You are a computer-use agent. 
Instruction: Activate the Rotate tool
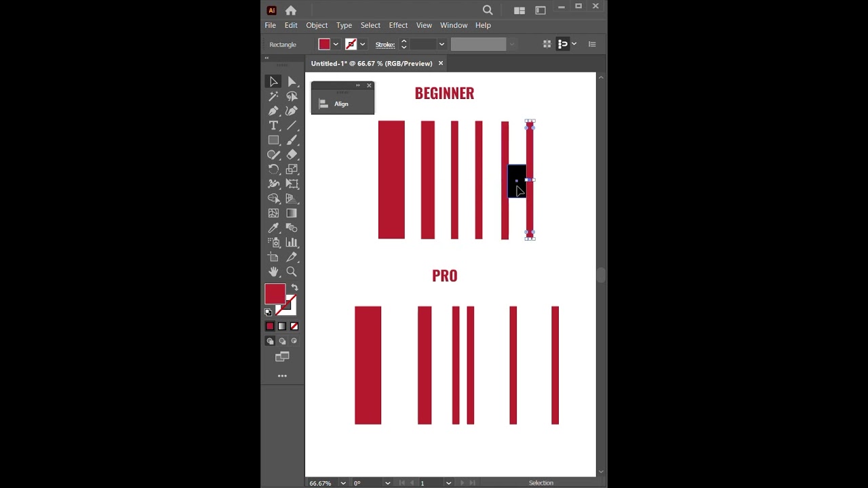[x=273, y=169]
